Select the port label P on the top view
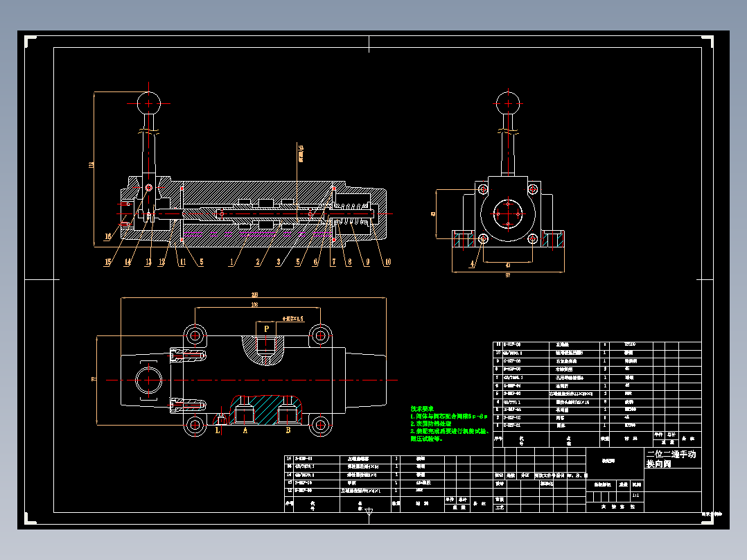The image size is (747, 560). (265, 327)
